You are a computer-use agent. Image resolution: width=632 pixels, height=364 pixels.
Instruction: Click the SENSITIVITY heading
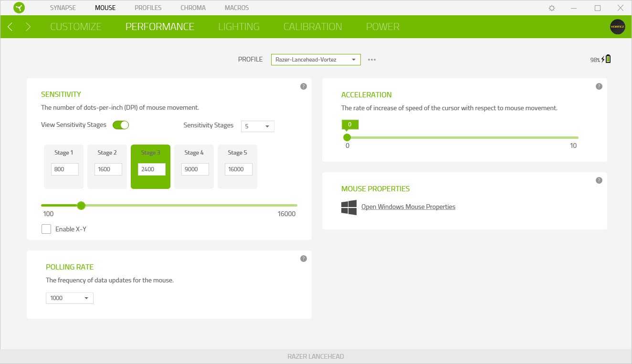(x=61, y=94)
